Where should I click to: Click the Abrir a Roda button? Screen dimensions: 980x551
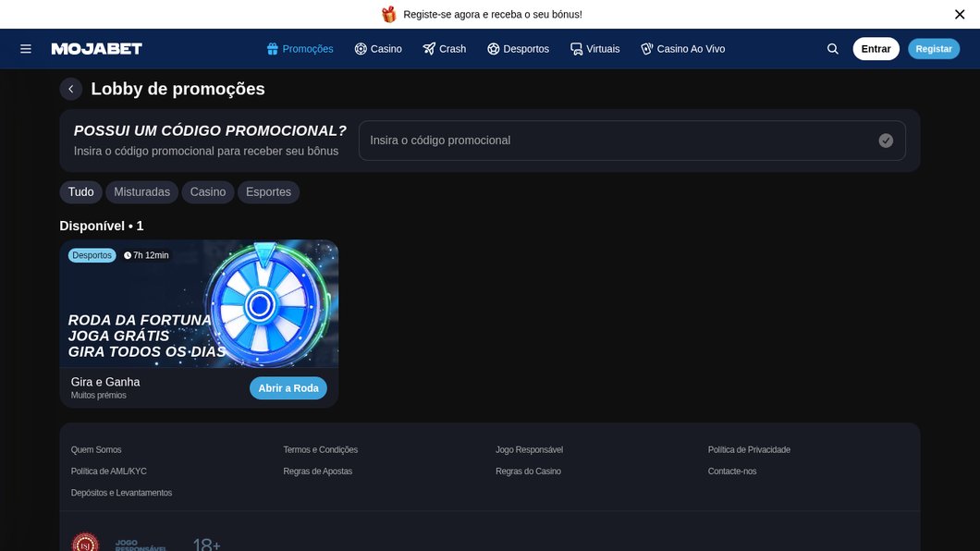pos(288,388)
